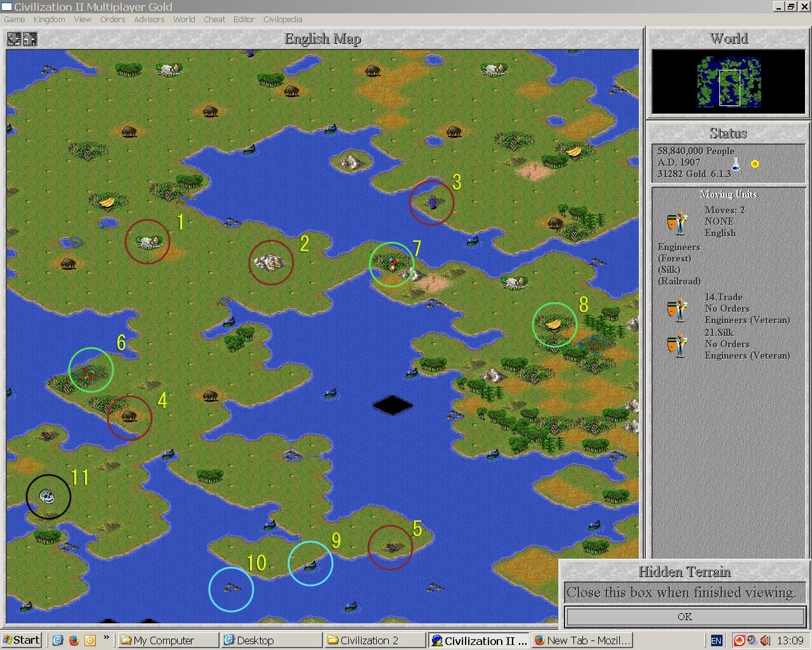Click the science beaker icon in Status
812x650 pixels.
[736, 163]
